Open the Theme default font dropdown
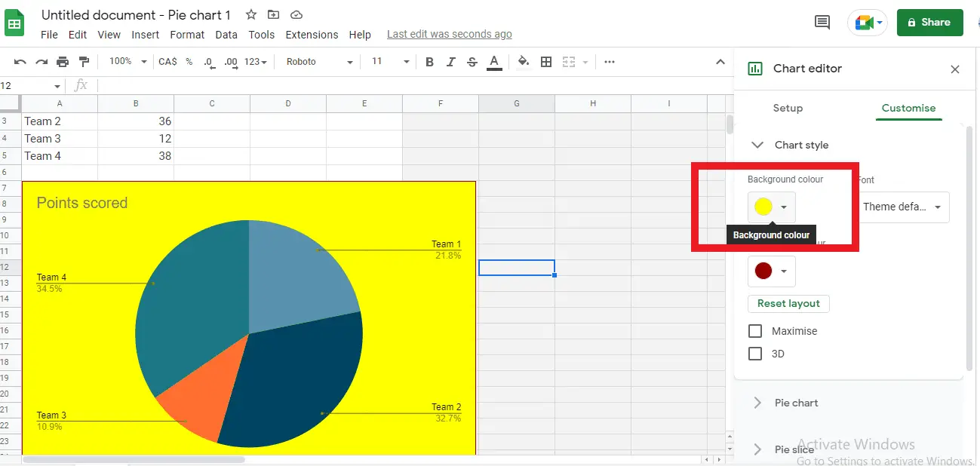Viewport: 980px width, 466px height. click(x=902, y=207)
